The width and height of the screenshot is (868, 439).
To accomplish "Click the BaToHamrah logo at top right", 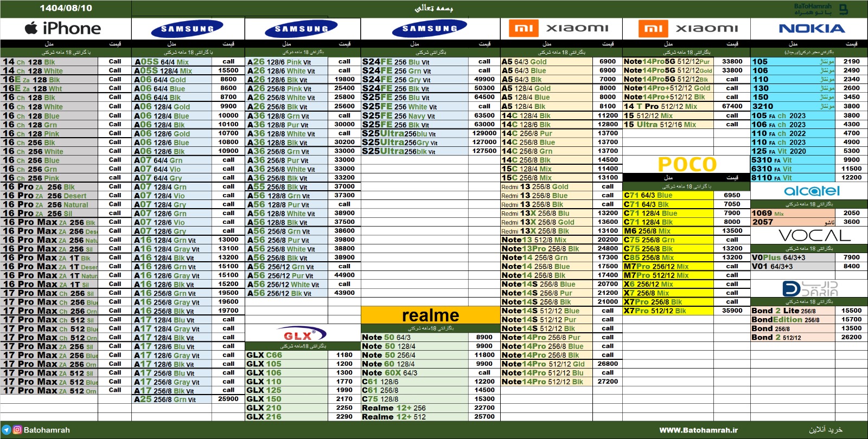I will click(820, 9).
